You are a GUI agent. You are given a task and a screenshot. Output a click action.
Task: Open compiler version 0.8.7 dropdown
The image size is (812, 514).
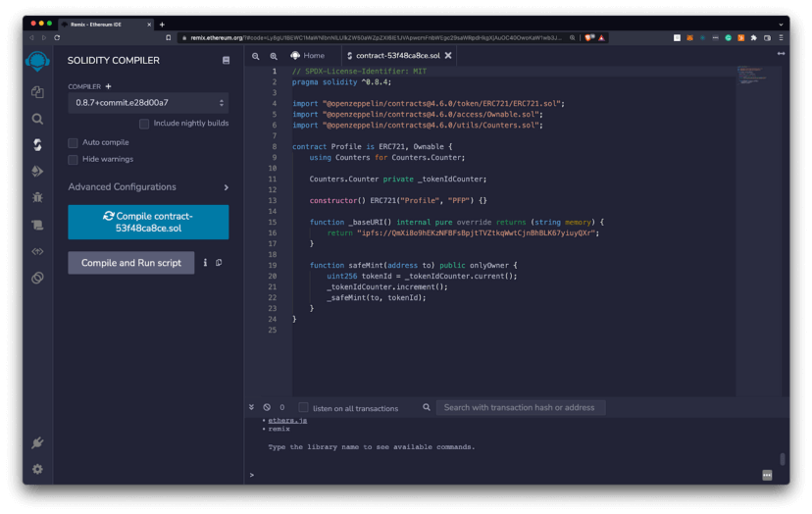pos(148,103)
